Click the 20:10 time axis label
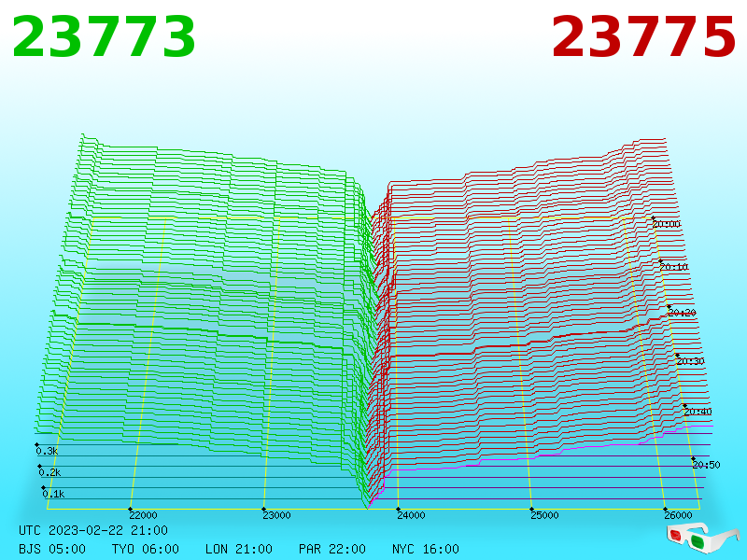747x560 pixels. click(x=674, y=267)
